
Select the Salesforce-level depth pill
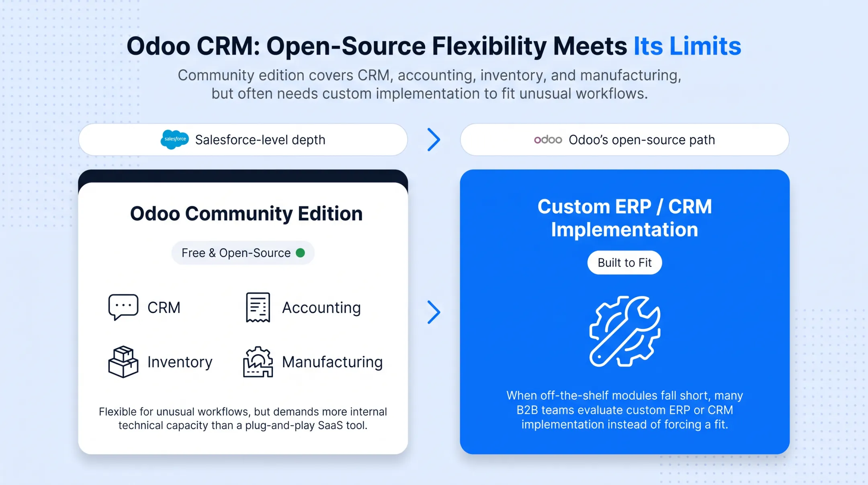[x=243, y=140]
